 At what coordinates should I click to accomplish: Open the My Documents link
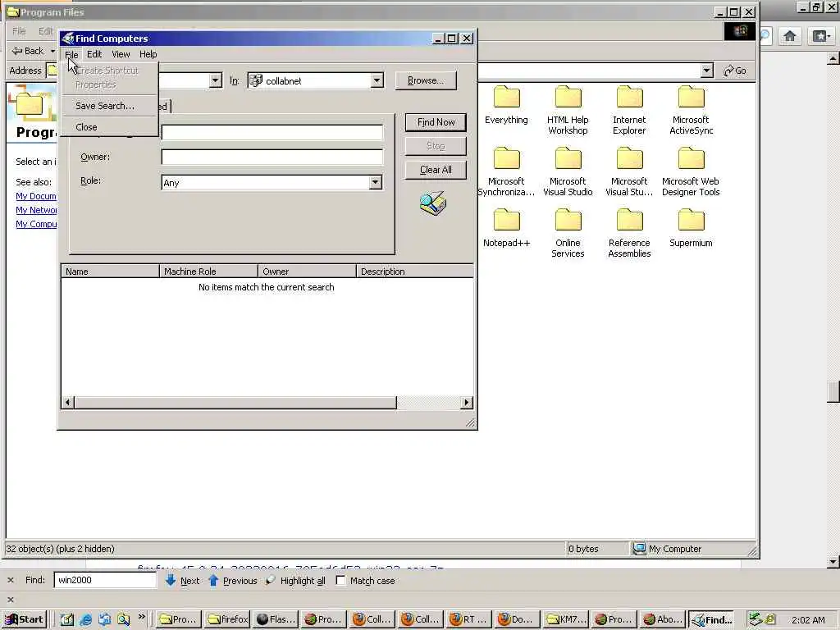point(36,196)
